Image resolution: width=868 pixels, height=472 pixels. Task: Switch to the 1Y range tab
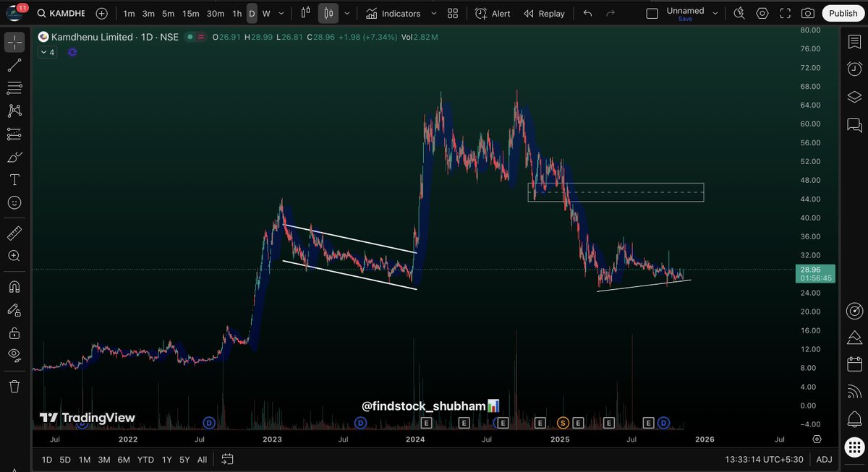point(166,459)
